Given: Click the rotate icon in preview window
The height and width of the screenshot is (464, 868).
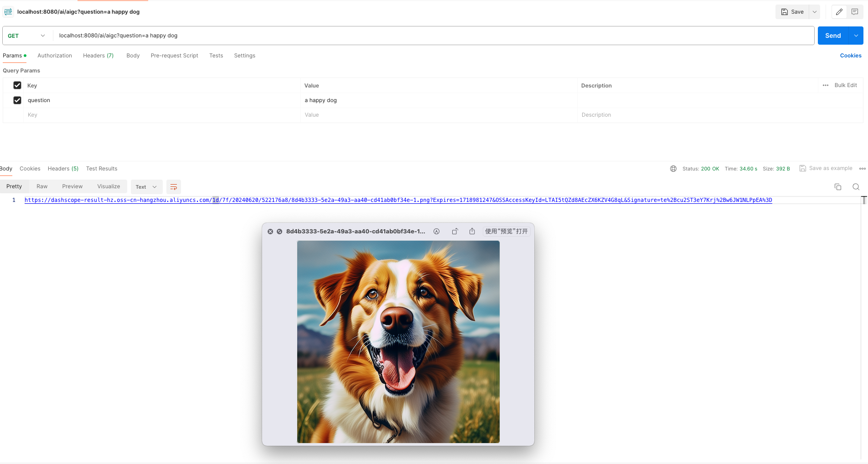Looking at the screenshot, I should [455, 231].
